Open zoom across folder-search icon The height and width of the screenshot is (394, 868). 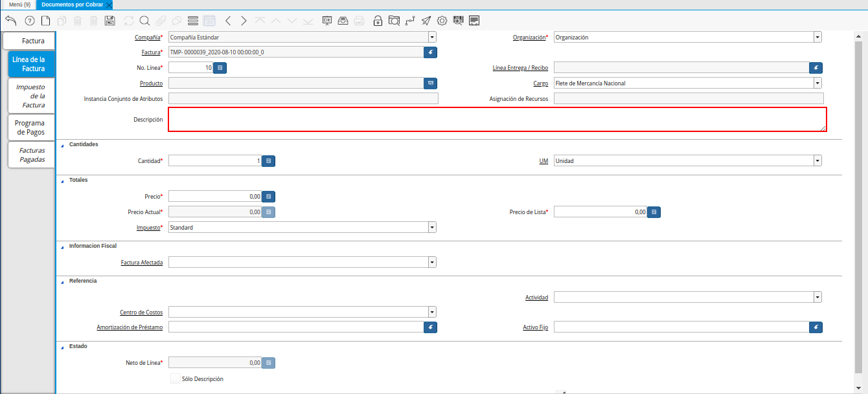tap(394, 21)
